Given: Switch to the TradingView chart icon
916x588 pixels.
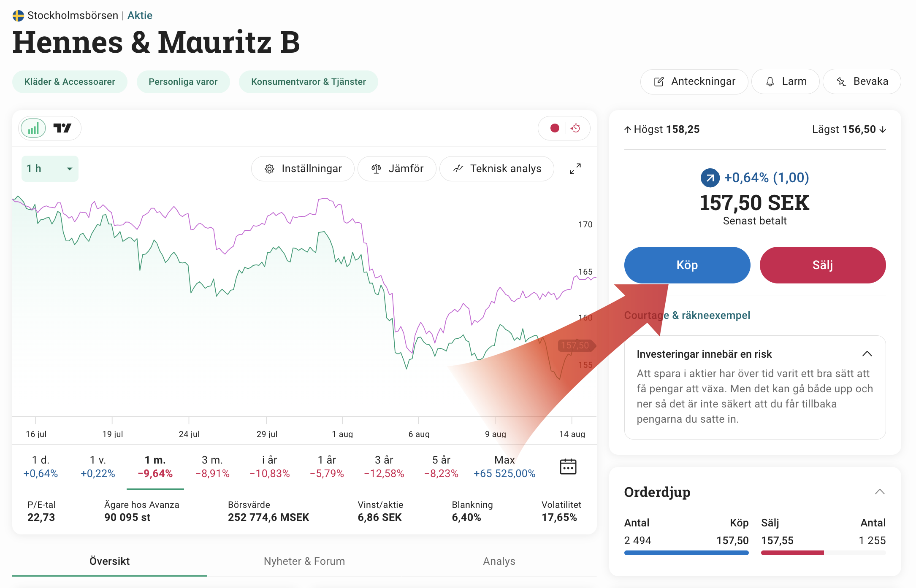Looking at the screenshot, I should 62,128.
